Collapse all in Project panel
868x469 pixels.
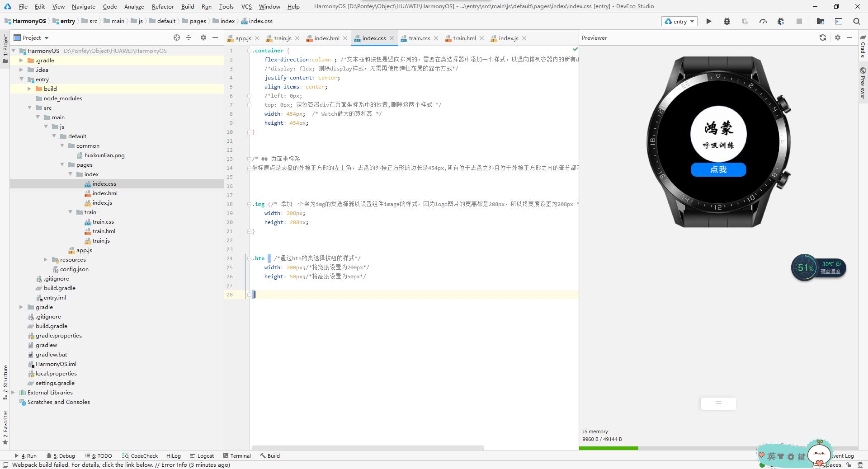pos(189,38)
